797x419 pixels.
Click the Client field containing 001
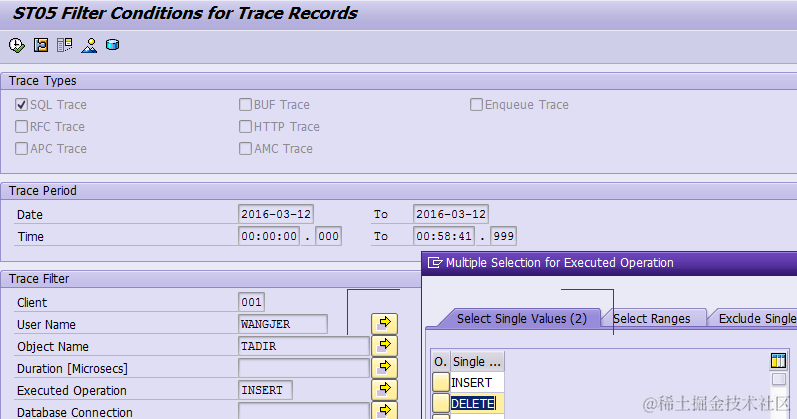click(251, 302)
